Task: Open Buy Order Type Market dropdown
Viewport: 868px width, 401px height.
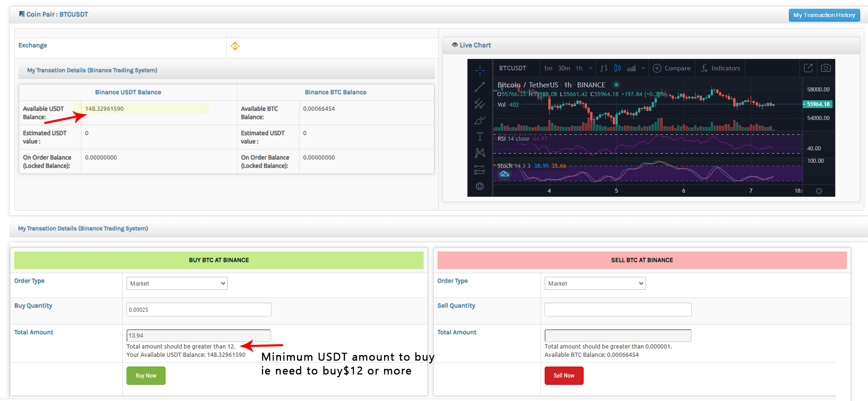Action: [x=177, y=283]
